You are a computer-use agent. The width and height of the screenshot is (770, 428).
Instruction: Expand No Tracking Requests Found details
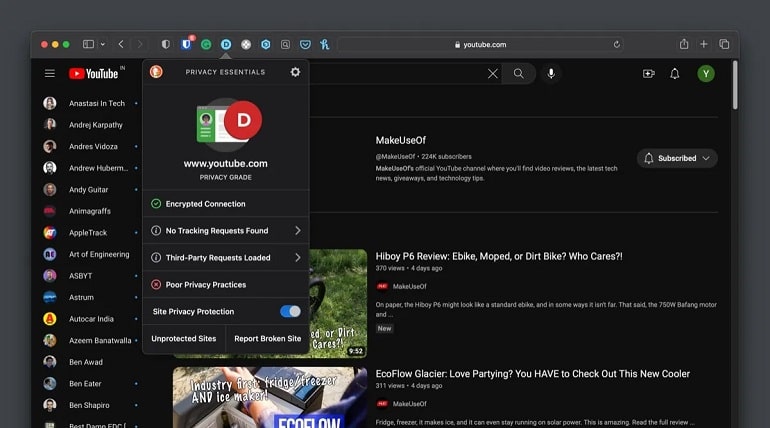tap(226, 231)
